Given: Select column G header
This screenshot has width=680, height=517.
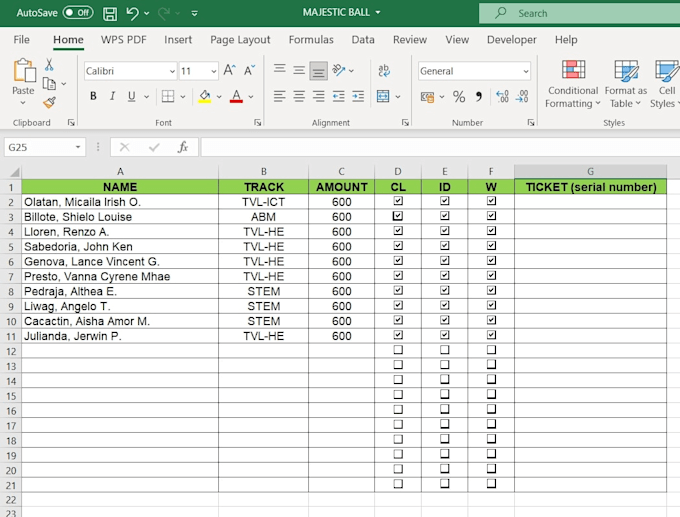Looking at the screenshot, I should [590, 171].
